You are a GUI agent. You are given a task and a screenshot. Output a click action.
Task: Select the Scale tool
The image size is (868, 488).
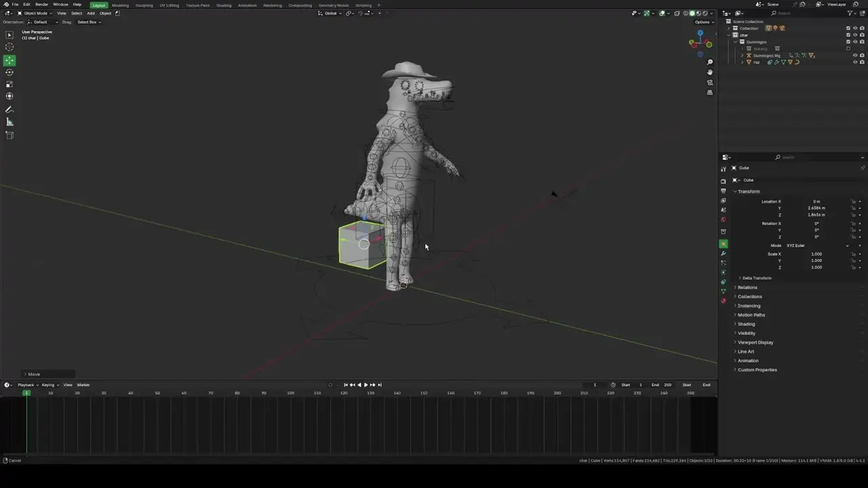point(9,83)
